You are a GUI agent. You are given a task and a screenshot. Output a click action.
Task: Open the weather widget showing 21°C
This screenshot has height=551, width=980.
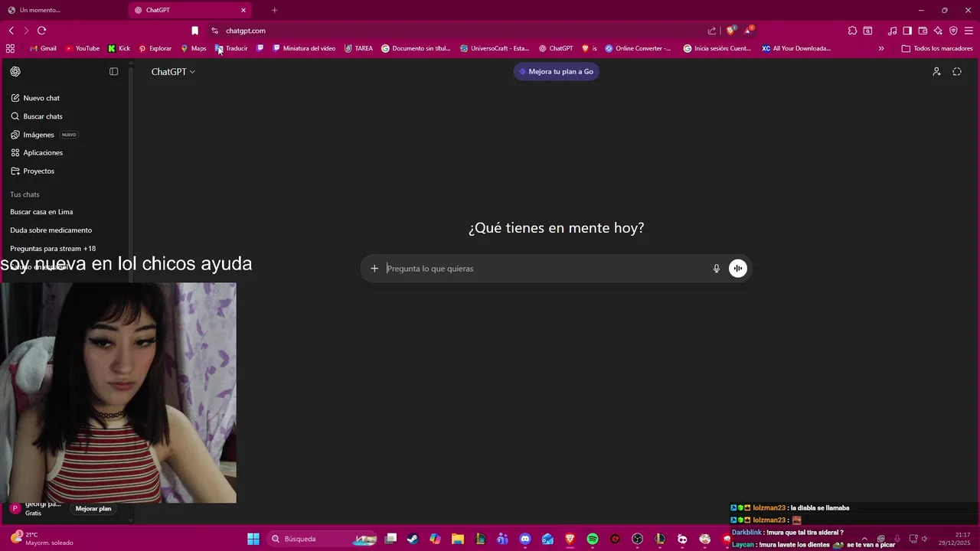(42, 539)
